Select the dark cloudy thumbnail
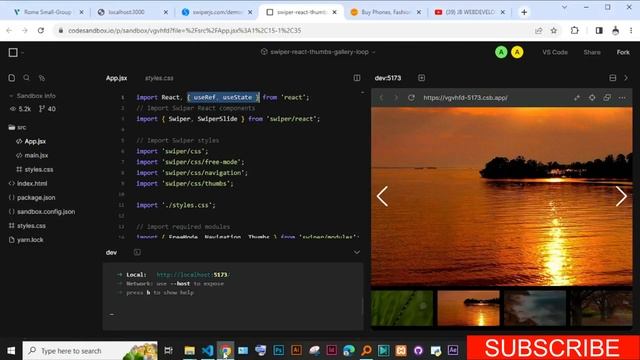The height and width of the screenshot is (360, 640). [535, 308]
